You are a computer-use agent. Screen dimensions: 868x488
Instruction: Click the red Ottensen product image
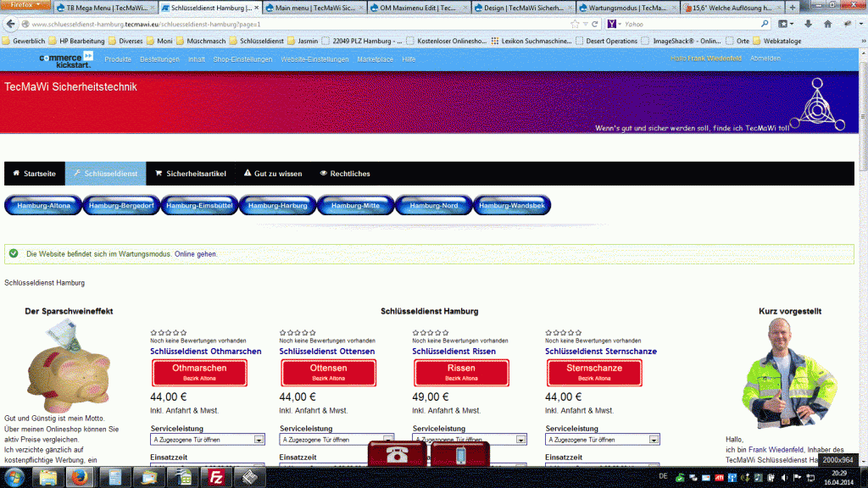point(328,372)
